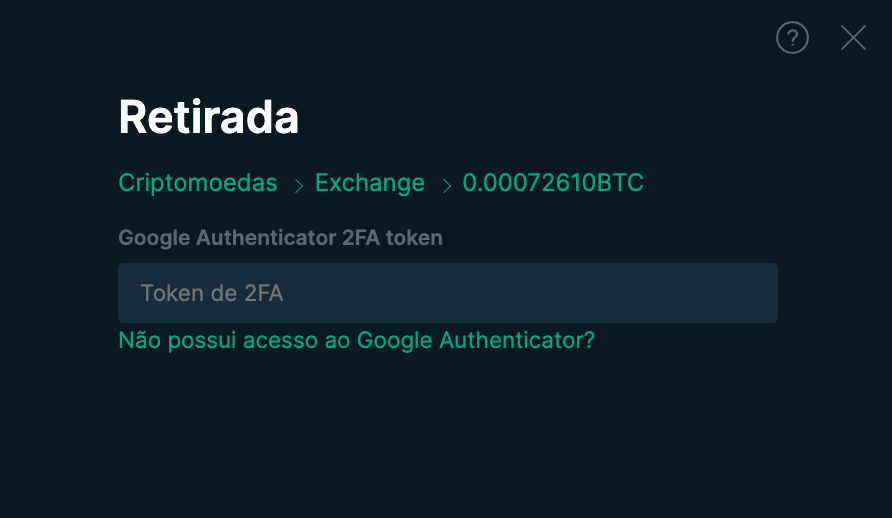Select the Exchange breadcrumb

click(370, 183)
